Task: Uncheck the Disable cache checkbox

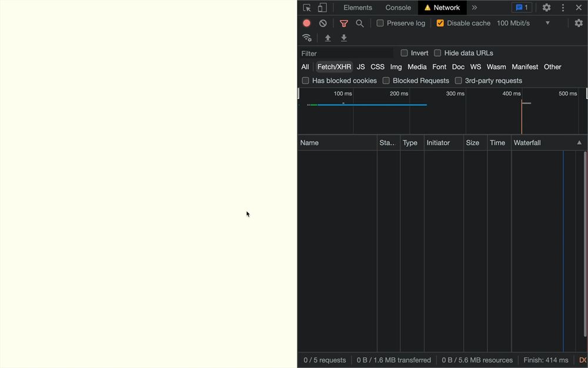Action: coord(440,24)
